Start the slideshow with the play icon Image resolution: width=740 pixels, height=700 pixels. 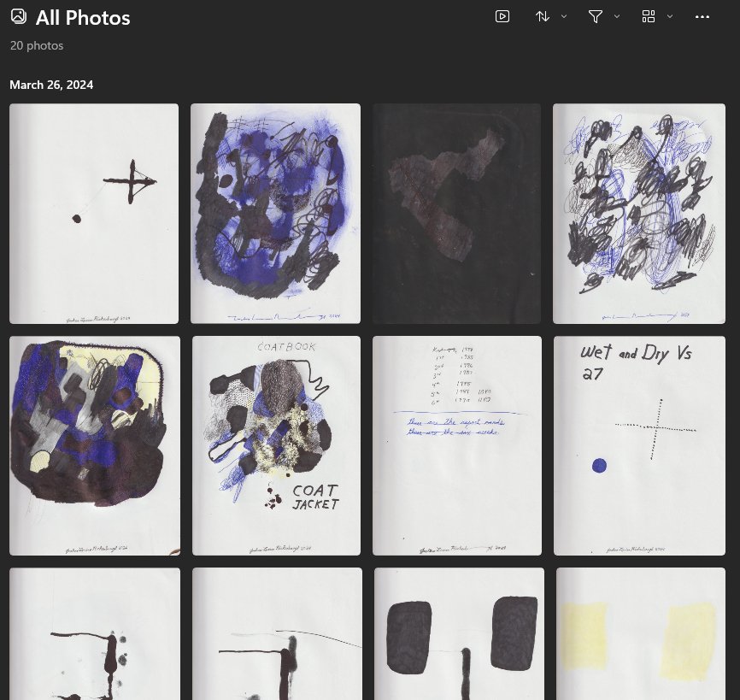click(502, 16)
